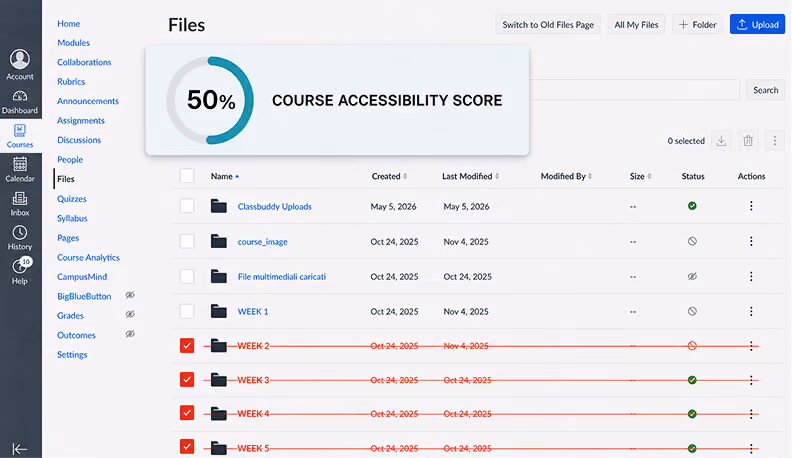Sort the table by Created column
This screenshot has height=458, width=792.
tap(389, 176)
